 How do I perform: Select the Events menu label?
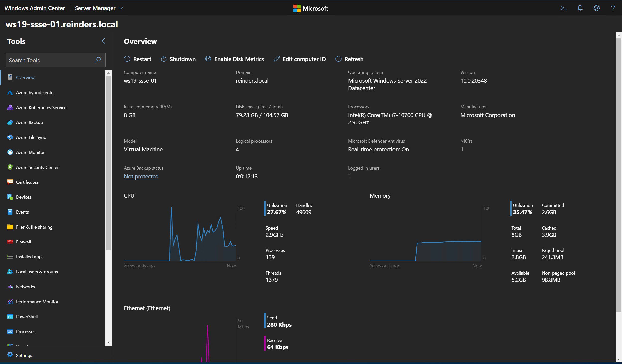pyautogui.click(x=22, y=212)
